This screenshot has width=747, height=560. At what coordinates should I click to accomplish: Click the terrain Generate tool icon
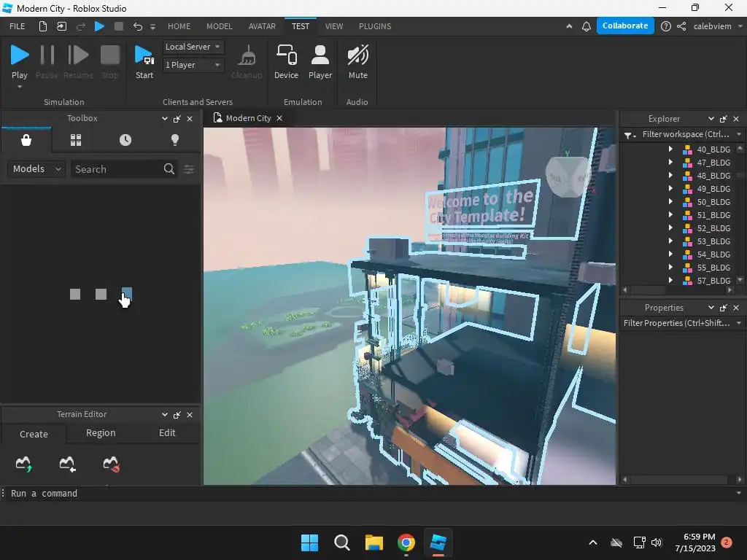coord(24,464)
